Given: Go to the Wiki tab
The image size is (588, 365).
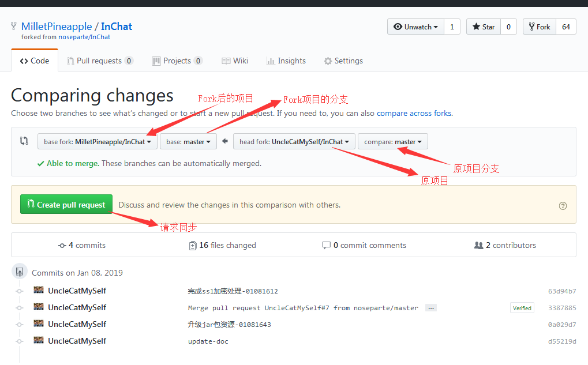Looking at the screenshot, I should (235, 61).
